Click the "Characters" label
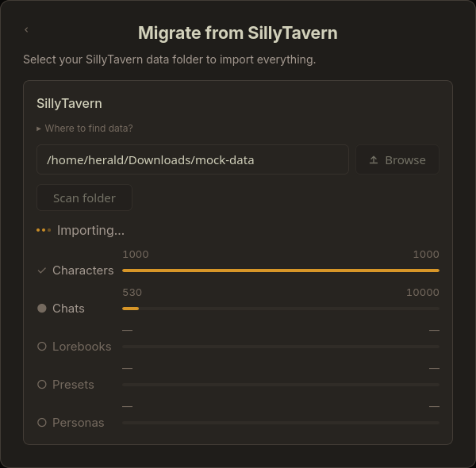Image resolution: width=476 pixels, height=468 pixels. click(x=83, y=270)
